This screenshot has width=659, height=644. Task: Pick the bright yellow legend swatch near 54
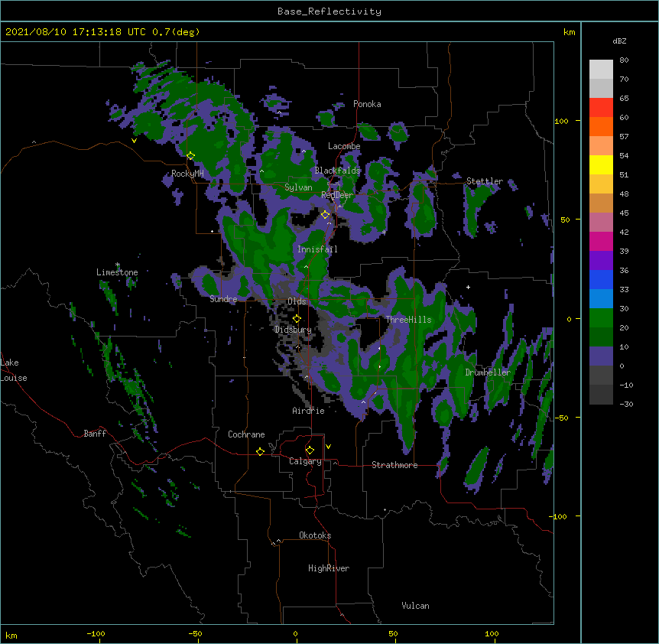pyautogui.click(x=601, y=164)
